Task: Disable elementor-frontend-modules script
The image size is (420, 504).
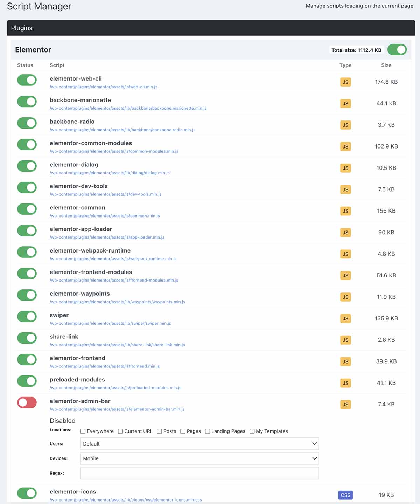Action: tap(27, 274)
